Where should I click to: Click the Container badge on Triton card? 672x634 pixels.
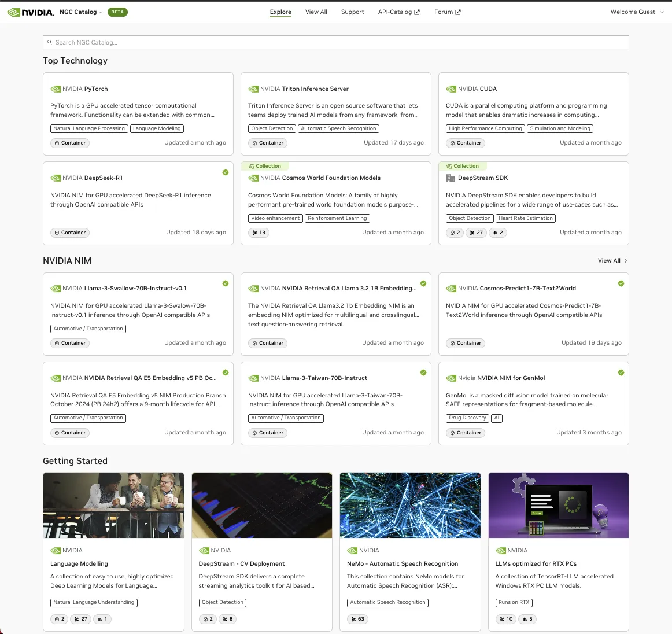[268, 143]
